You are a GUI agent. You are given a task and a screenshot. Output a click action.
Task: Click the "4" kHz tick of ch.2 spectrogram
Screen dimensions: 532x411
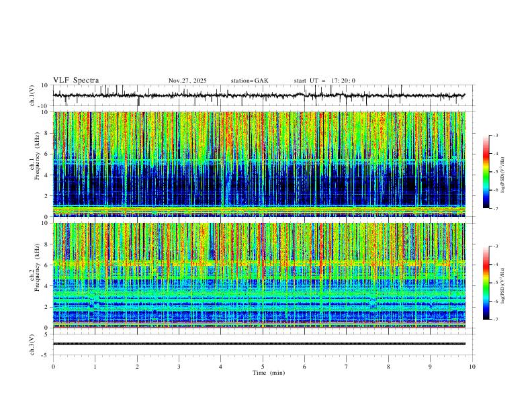[47, 286]
